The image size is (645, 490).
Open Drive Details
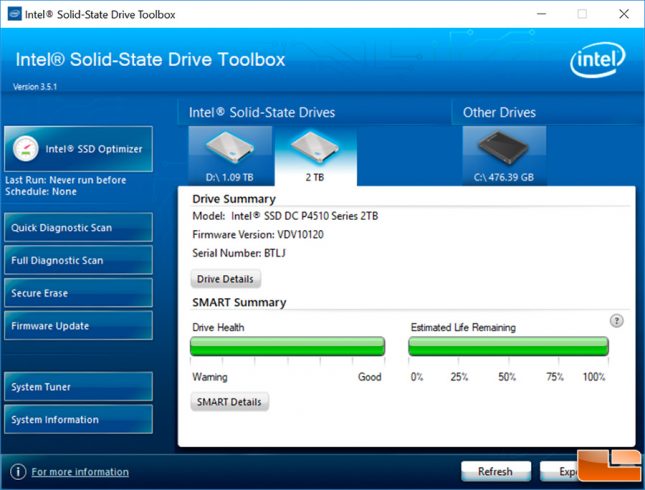[225, 279]
